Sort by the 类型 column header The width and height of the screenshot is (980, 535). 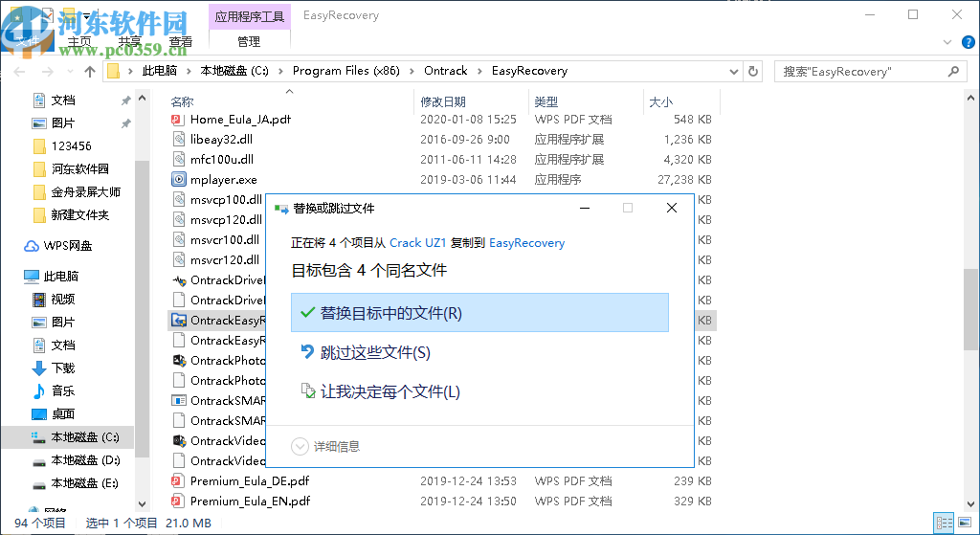(x=546, y=101)
